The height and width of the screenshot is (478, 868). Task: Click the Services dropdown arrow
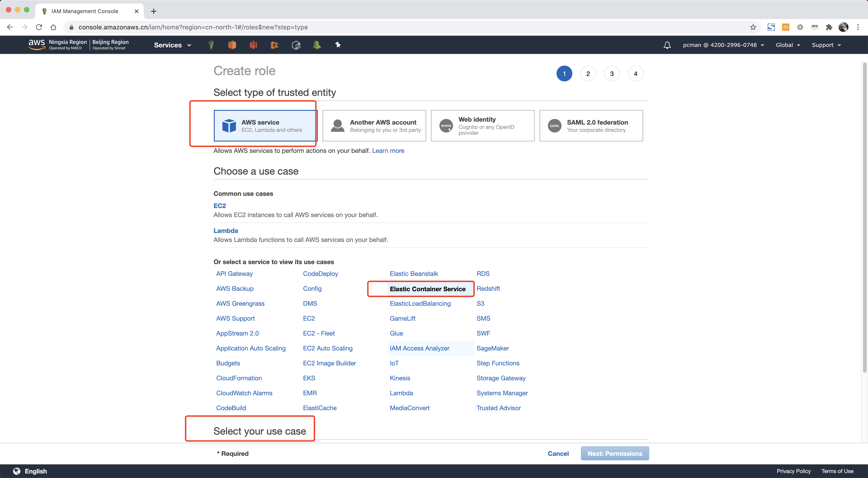pos(189,45)
